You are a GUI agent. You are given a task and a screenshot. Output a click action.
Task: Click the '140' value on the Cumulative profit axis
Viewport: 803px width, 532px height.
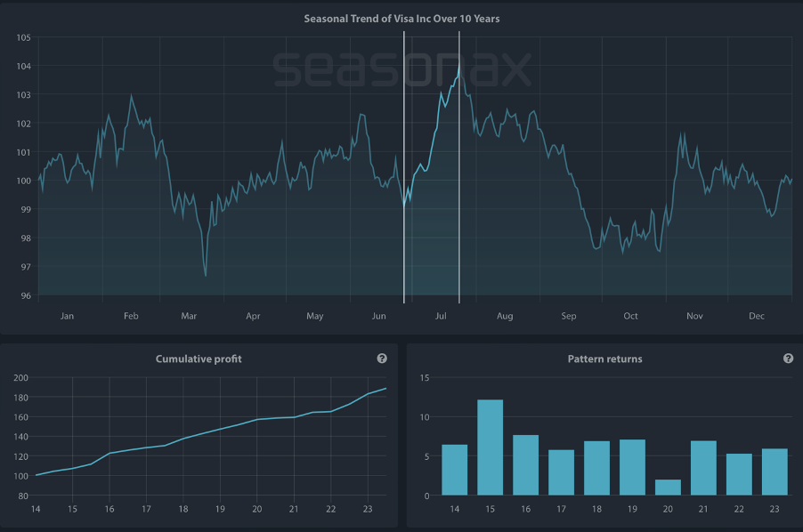point(21,438)
